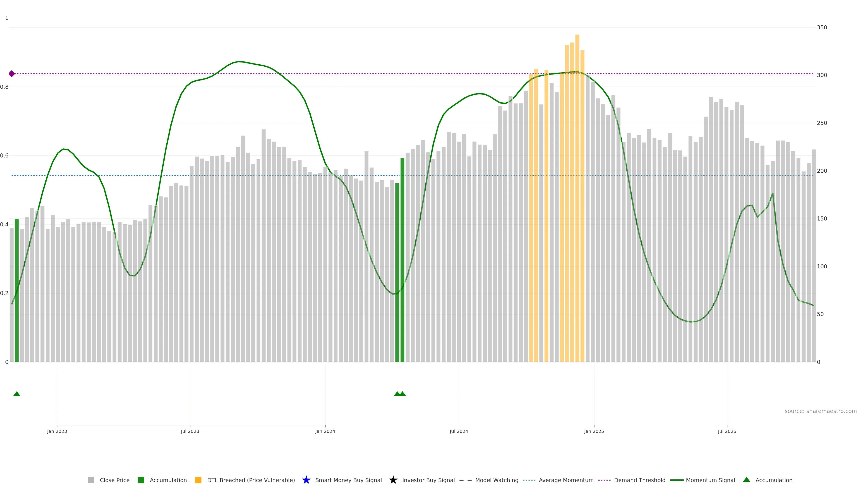Click the Model Watching dashed line icon
Screen dimensions: 868x488
466,480
